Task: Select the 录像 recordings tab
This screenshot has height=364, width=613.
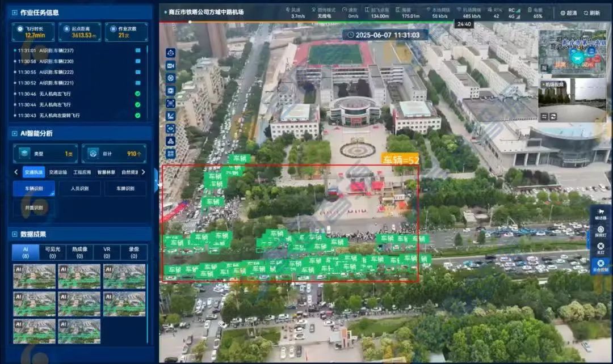Action: [x=134, y=252]
